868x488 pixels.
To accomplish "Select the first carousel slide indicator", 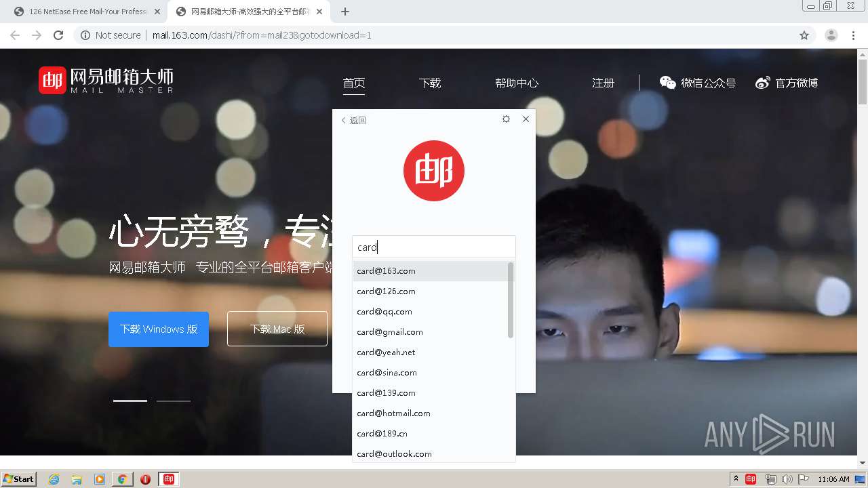I will (130, 401).
